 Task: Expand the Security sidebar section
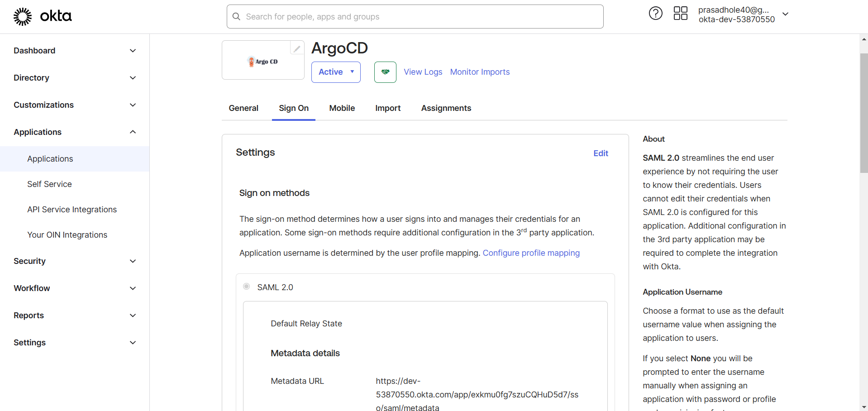[133, 261]
